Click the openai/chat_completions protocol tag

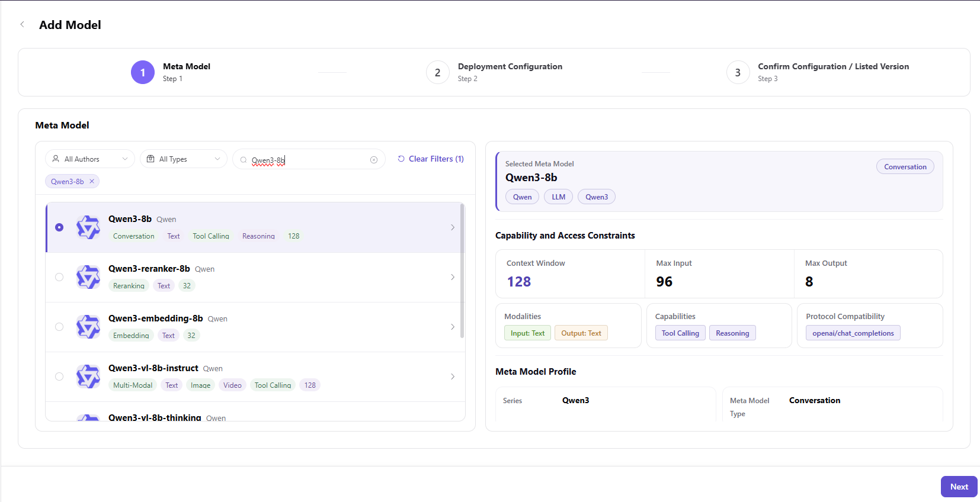(x=853, y=333)
